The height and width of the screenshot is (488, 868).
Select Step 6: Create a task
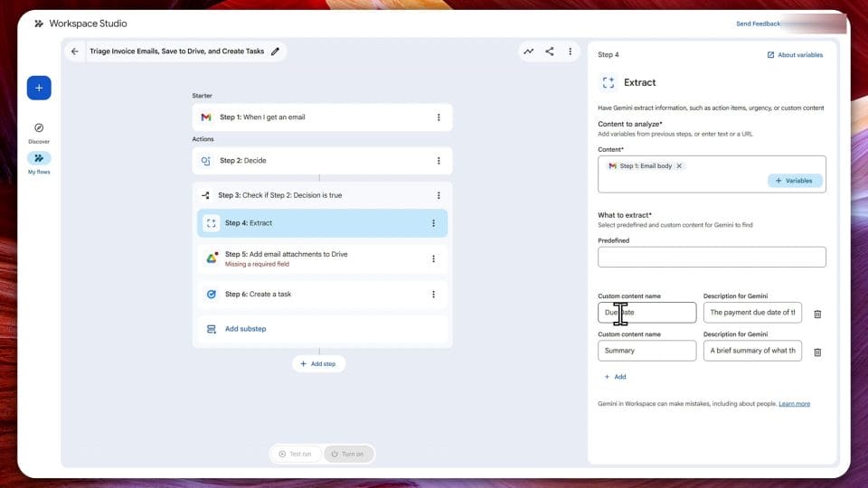(322, 295)
